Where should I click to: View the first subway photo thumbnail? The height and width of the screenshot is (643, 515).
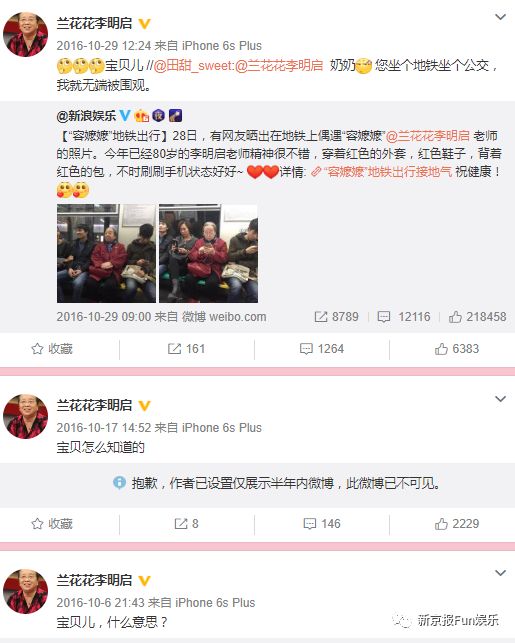click(106, 253)
